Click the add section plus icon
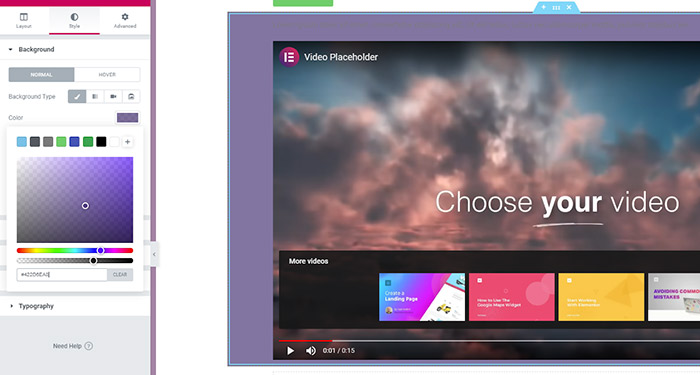This screenshot has width=700, height=375. click(x=543, y=7)
